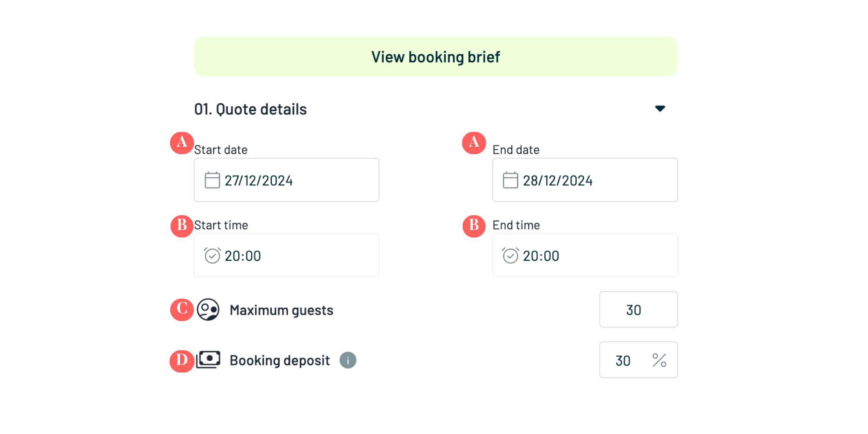Screen dimensions: 868x434
Task: Click the red D badge beside Booking deposit
Action: (182, 361)
